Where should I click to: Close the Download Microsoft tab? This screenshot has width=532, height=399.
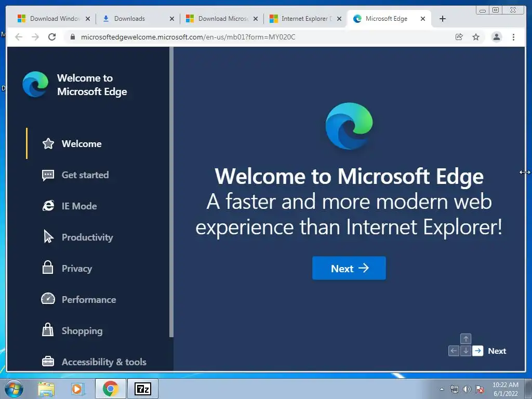[x=256, y=19]
